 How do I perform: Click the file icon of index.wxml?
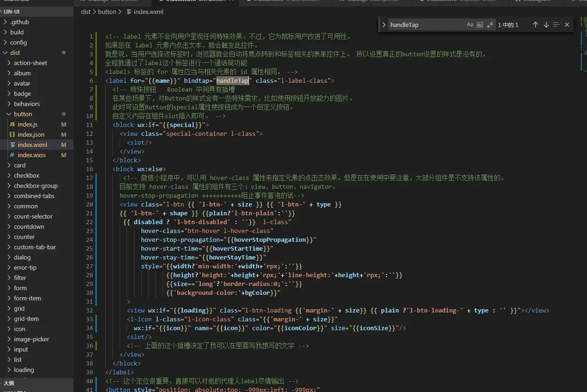[12, 145]
